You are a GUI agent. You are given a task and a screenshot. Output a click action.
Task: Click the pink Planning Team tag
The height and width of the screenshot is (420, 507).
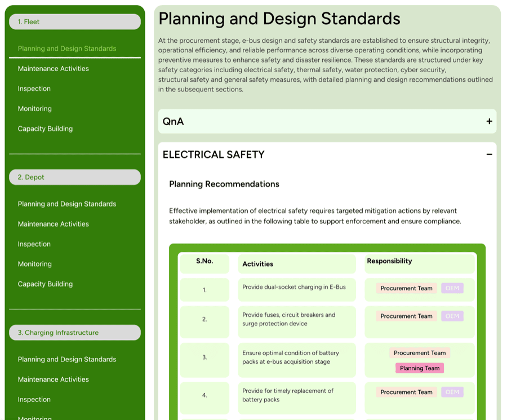tap(420, 368)
